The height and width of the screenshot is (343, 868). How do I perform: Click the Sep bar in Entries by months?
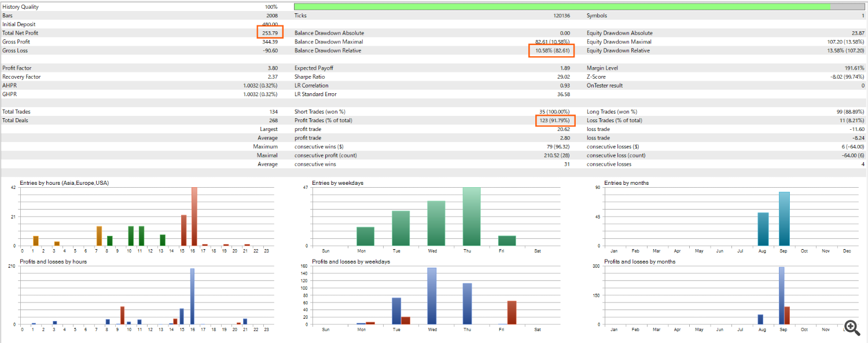[784, 219]
